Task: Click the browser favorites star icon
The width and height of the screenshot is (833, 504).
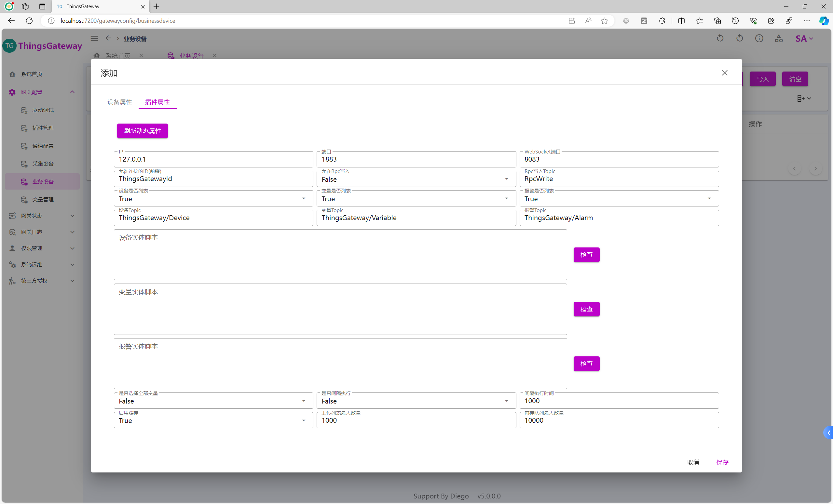Action: [604, 21]
